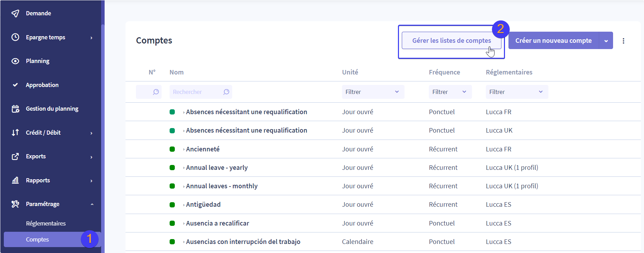Click the N° number filter field
The image size is (644, 253).
click(149, 92)
